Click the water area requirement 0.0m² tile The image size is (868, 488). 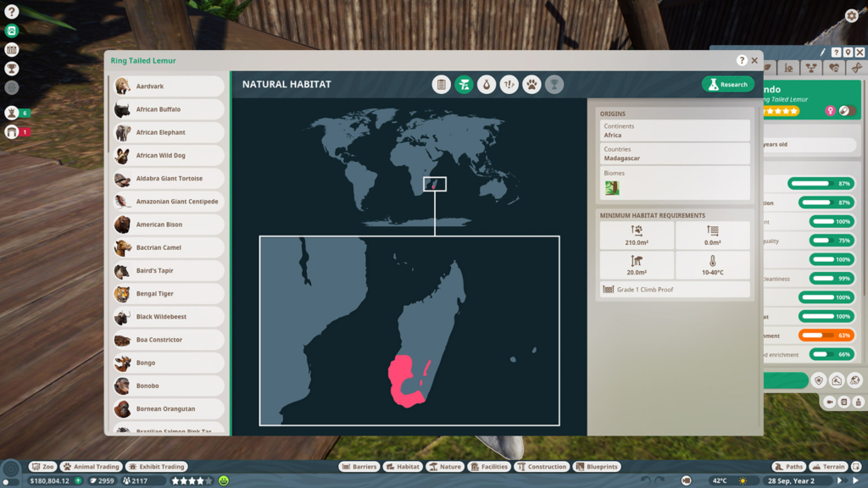[712, 236]
